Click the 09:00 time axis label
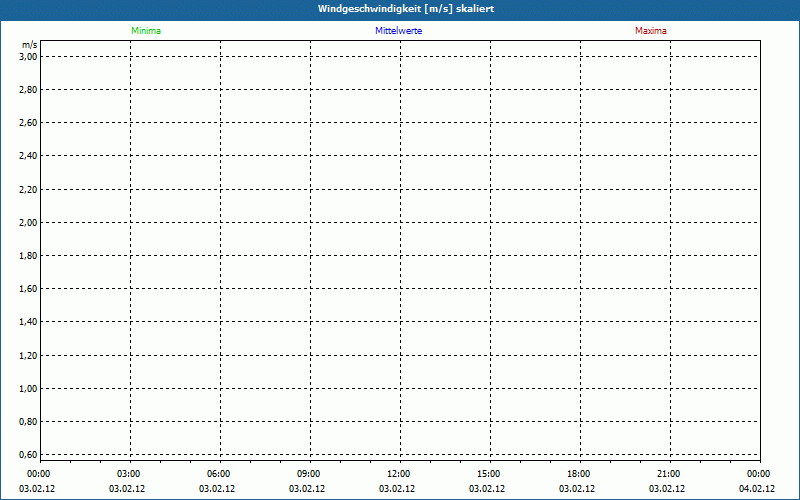Screen dimensions: 800x500 pos(309,474)
